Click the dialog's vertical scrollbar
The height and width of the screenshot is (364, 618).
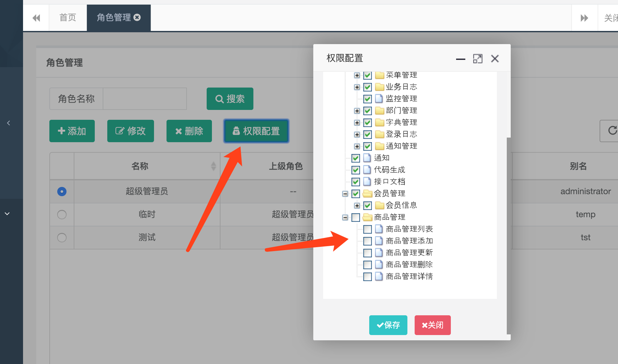coord(508,235)
